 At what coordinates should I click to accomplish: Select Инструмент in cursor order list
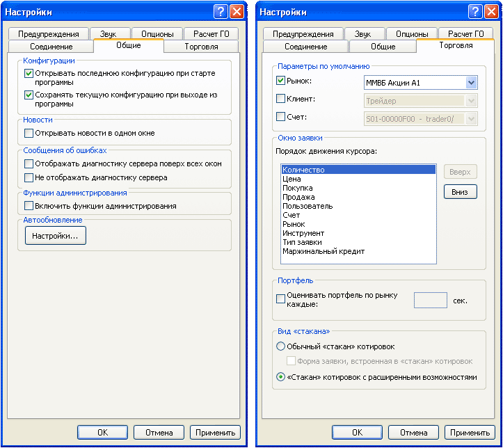click(358, 233)
